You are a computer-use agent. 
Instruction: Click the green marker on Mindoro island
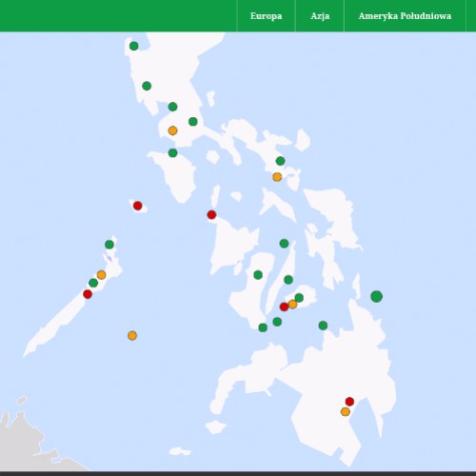coord(172,153)
